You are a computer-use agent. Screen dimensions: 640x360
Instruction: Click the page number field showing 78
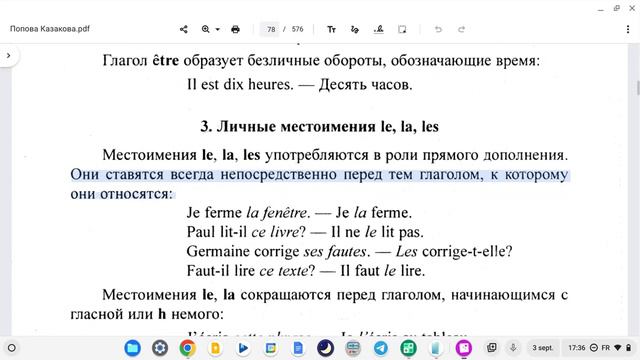pos(271,29)
